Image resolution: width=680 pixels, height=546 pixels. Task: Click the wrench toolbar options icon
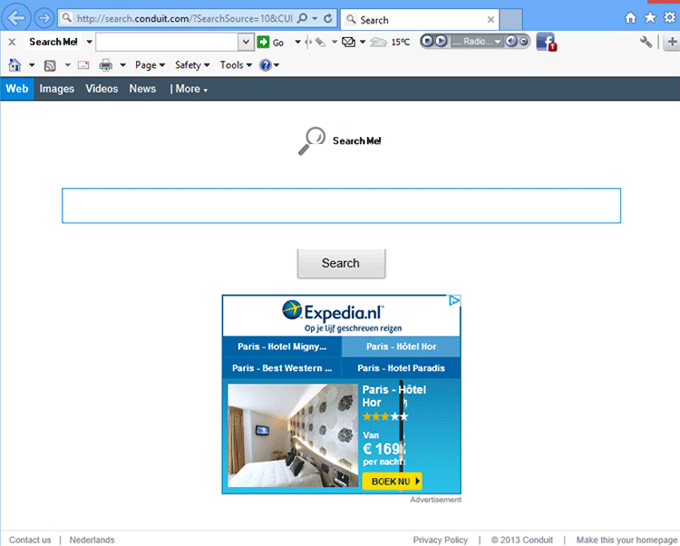pos(646,42)
